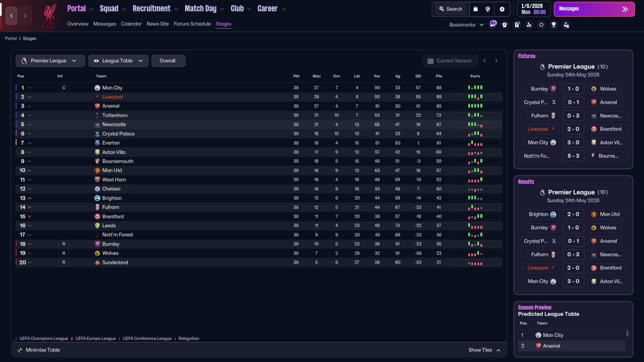Expand the Bookmarks dropdown
This screenshot has width=644, height=362.
point(466,25)
